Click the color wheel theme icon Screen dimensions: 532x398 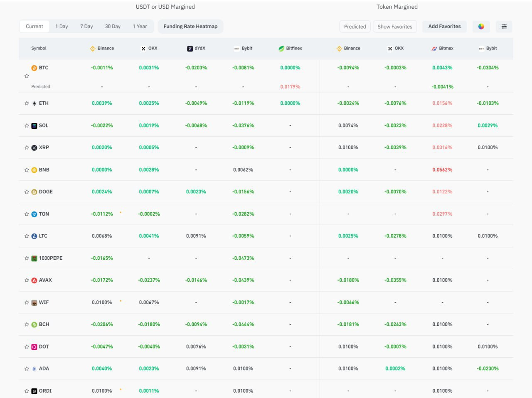(x=481, y=27)
